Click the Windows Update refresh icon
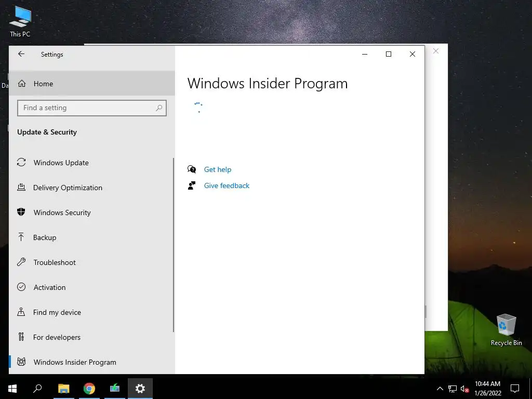The height and width of the screenshot is (399, 532). [x=21, y=162]
